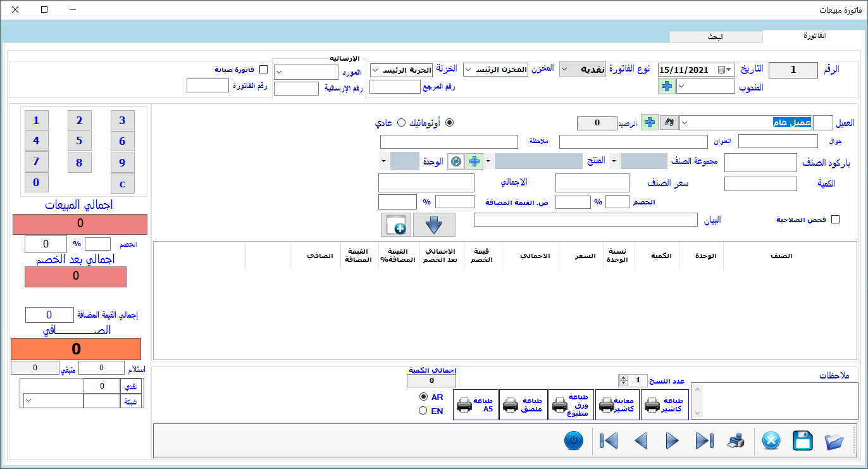Click the blue floppy disk save icon
The image size is (868, 469).
[x=803, y=441]
